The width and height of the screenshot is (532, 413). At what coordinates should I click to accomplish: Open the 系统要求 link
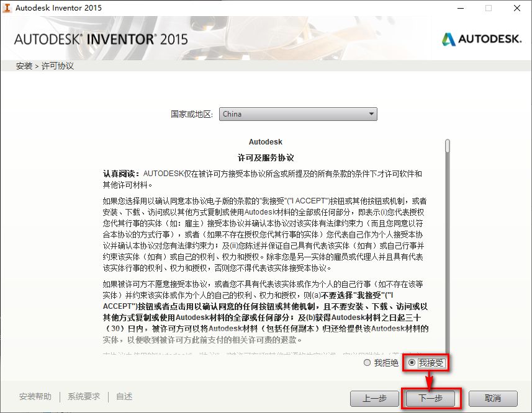click(83, 396)
